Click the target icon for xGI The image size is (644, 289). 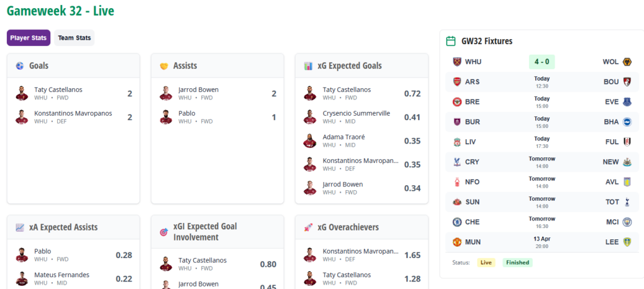tap(164, 232)
